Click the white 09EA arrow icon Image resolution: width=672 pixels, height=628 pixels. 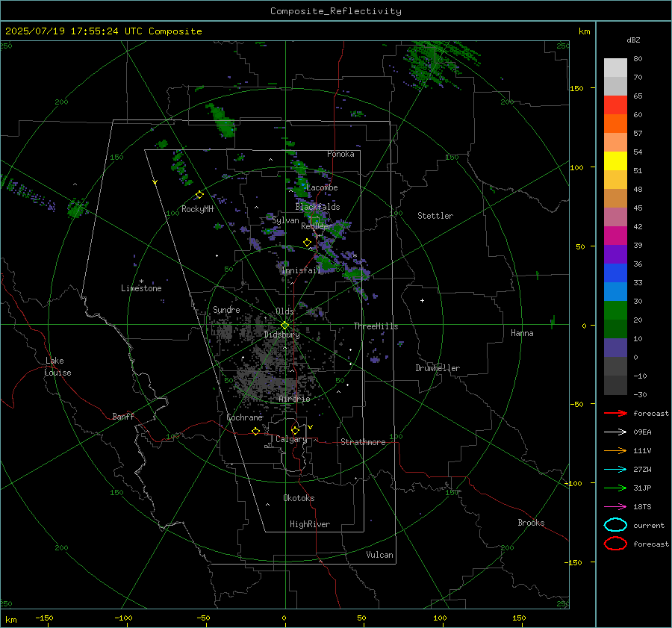pos(615,432)
